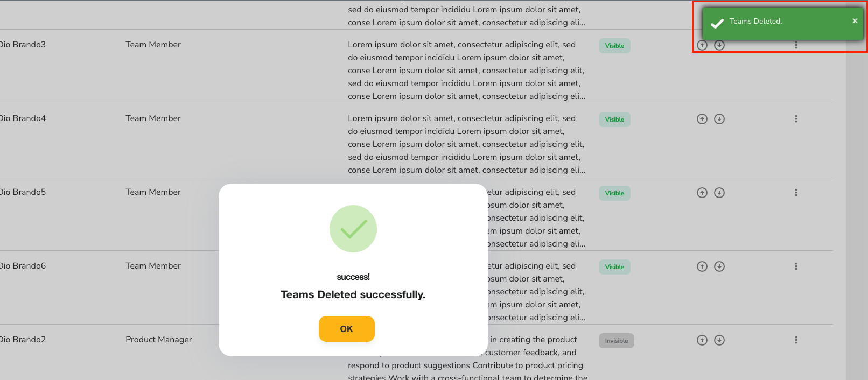The height and width of the screenshot is (380, 868).
Task: Move Dio Brando2 row down
Action: click(x=719, y=340)
